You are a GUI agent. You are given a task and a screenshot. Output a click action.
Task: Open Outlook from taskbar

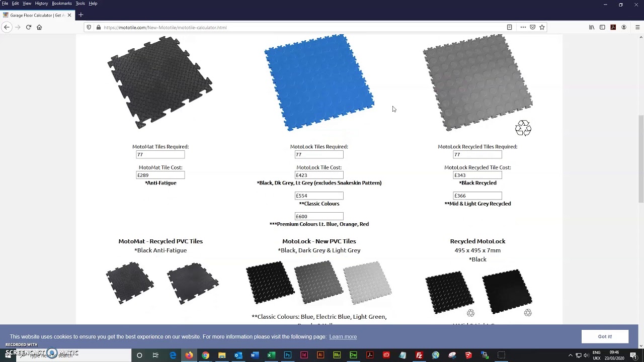coord(238,355)
